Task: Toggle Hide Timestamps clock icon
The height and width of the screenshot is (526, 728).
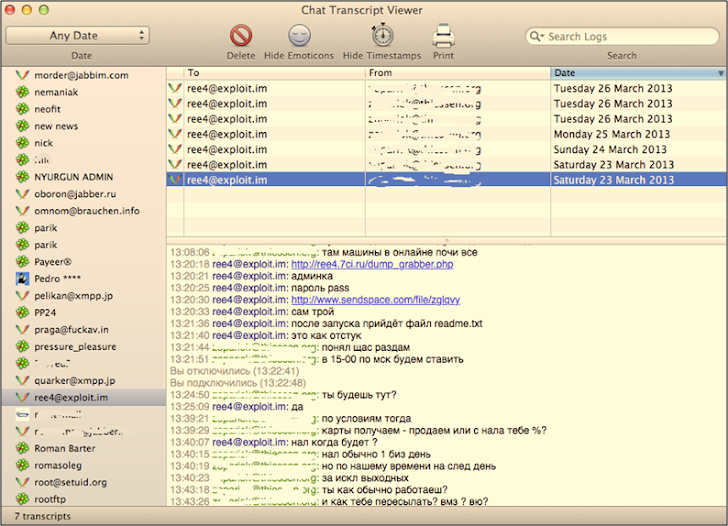Action: click(381, 37)
